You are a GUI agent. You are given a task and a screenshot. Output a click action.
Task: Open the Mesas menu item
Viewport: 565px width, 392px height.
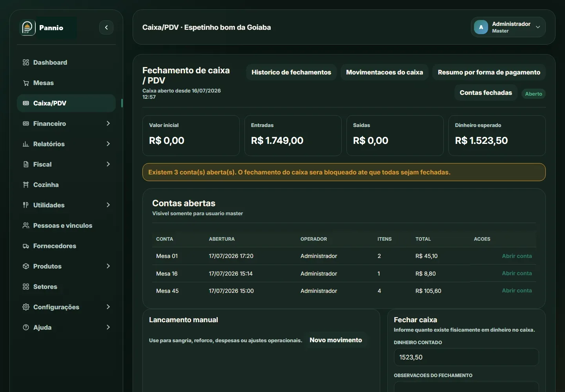click(x=66, y=83)
